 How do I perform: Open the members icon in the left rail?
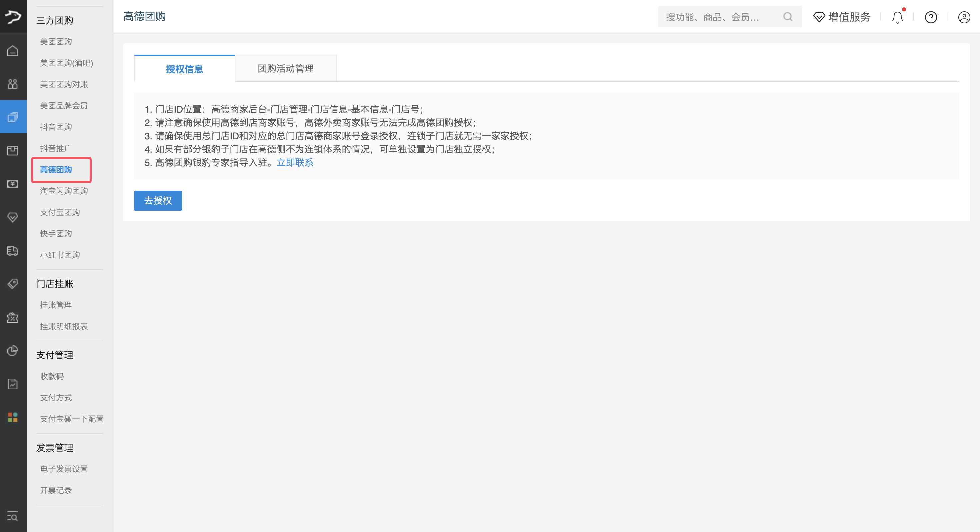click(x=13, y=84)
